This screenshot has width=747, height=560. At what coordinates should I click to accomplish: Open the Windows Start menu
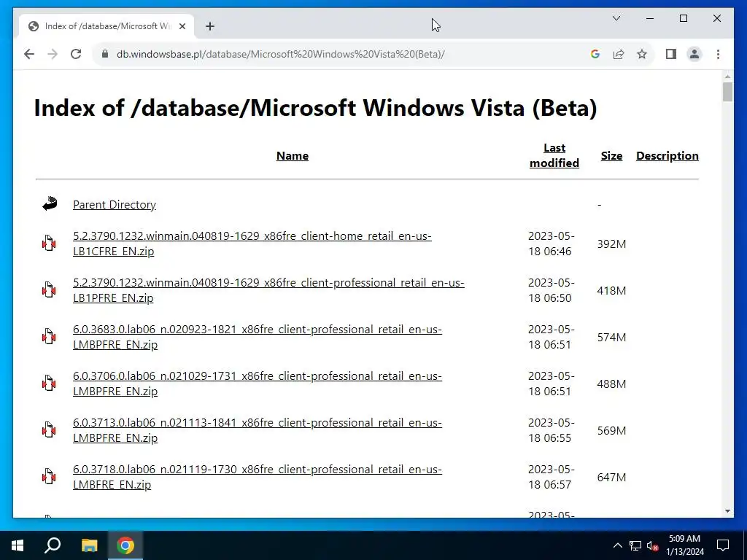pos(18,545)
